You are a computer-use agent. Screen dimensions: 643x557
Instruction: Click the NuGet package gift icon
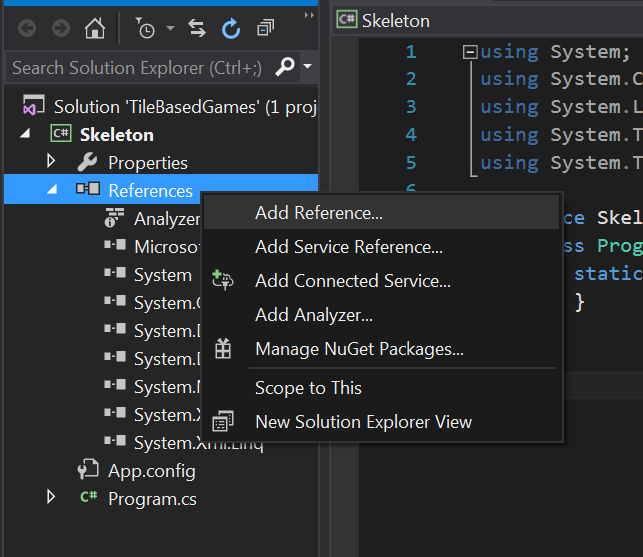tap(223, 349)
